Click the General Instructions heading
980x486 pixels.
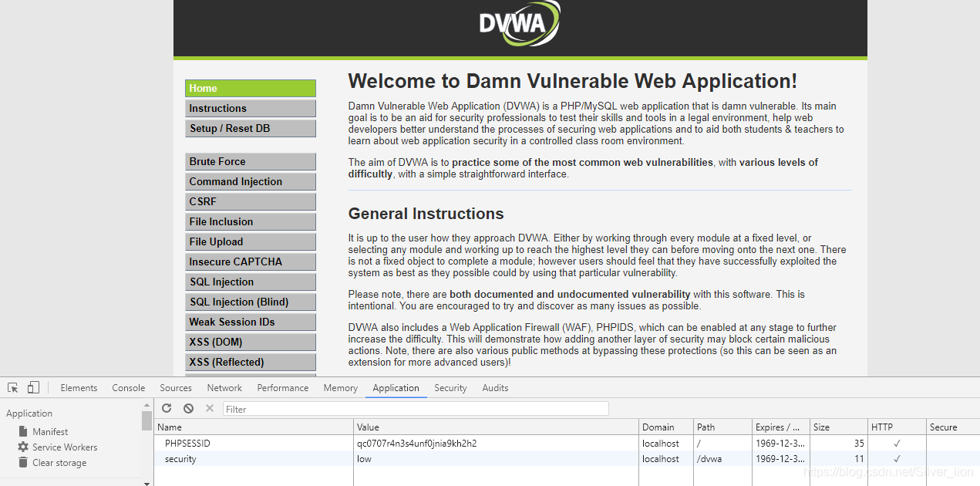point(426,214)
